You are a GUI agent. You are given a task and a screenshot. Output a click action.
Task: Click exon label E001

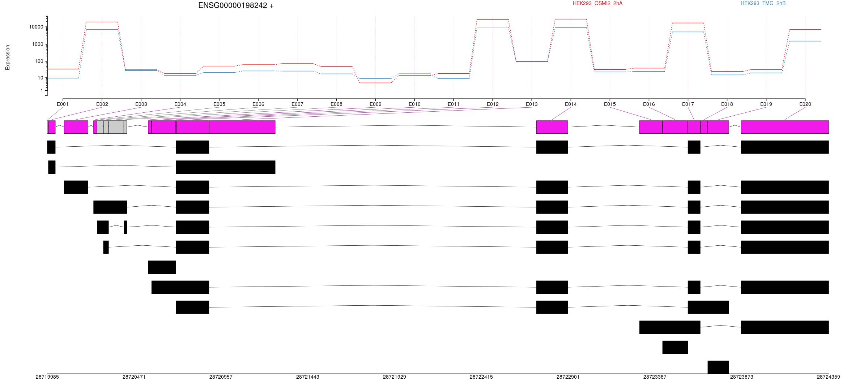point(63,104)
